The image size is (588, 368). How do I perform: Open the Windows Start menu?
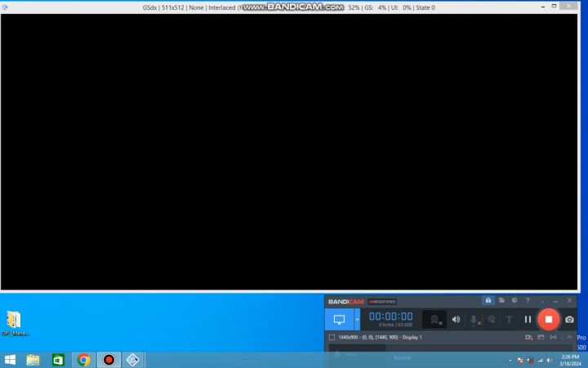tap(11, 360)
